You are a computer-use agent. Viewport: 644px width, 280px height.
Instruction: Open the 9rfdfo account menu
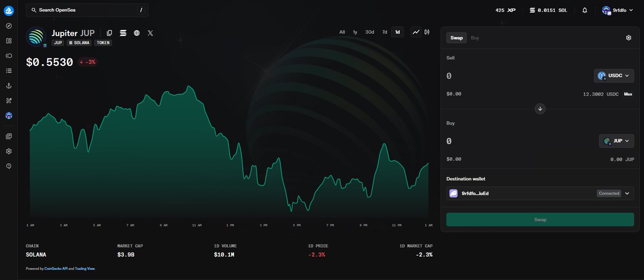(x=618, y=10)
